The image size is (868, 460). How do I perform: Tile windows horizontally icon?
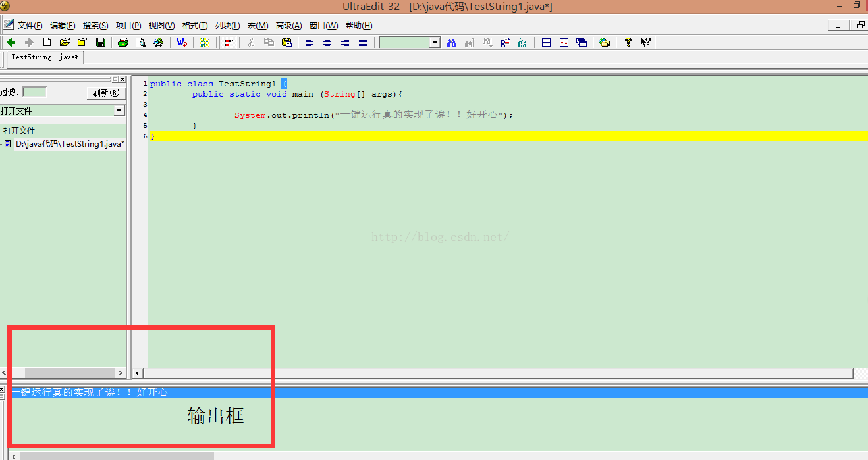[546, 42]
